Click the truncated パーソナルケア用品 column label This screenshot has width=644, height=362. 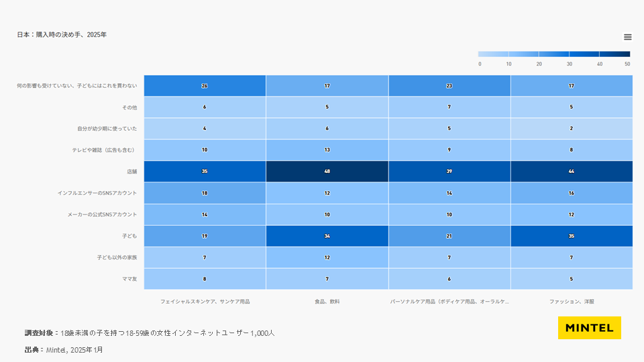coord(449,302)
